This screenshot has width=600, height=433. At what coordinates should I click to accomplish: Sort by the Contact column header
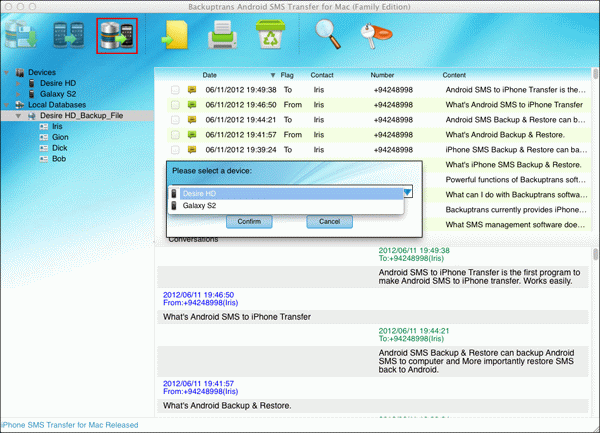pyautogui.click(x=322, y=75)
